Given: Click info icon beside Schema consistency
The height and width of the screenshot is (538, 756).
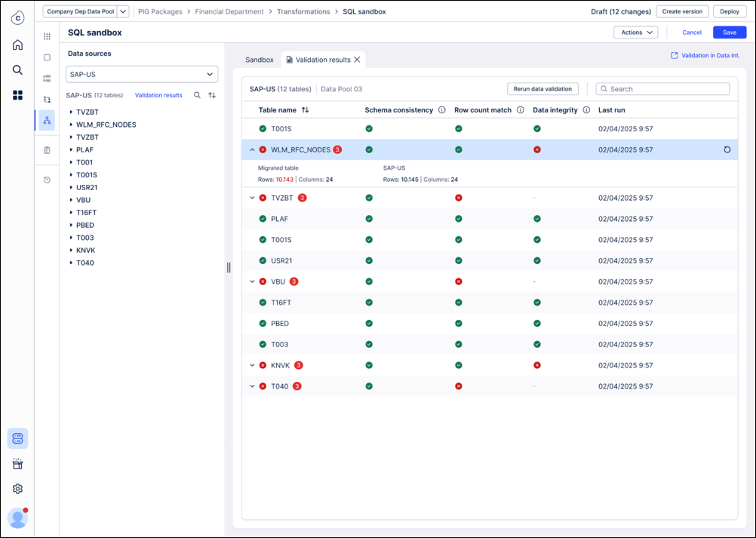Looking at the screenshot, I should click(x=442, y=110).
